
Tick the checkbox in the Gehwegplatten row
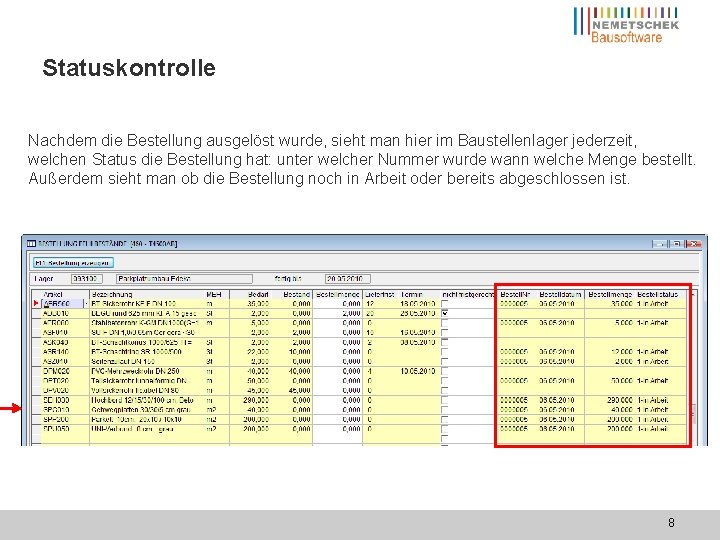[444, 410]
